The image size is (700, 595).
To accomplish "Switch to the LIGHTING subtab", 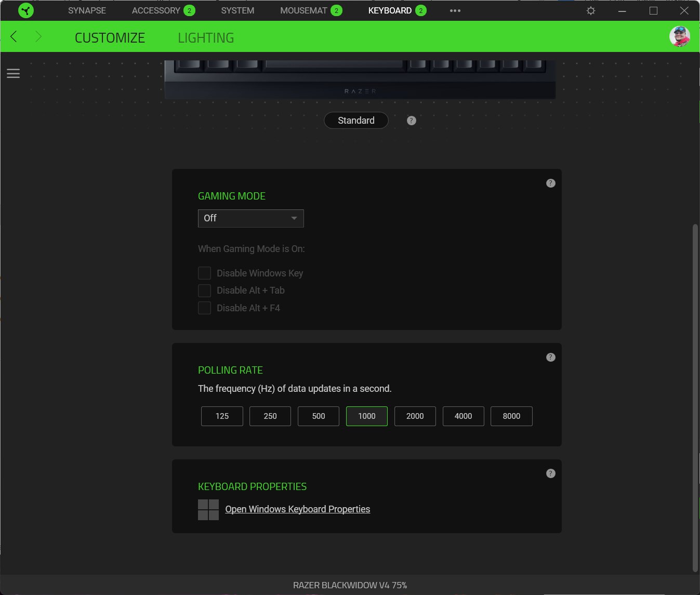I will 206,38.
